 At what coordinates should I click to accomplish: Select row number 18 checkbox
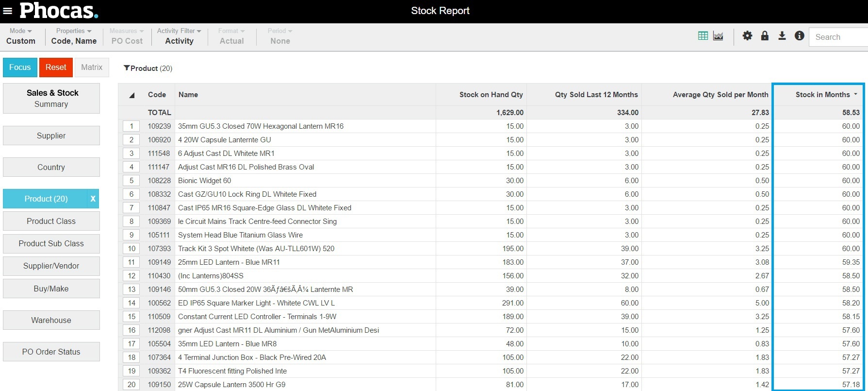pyautogui.click(x=131, y=357)
